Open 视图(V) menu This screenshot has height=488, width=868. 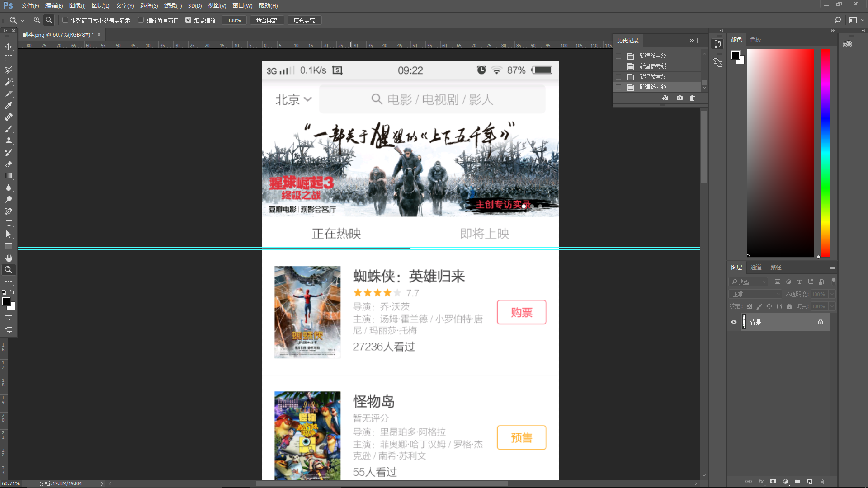(217, 5)
